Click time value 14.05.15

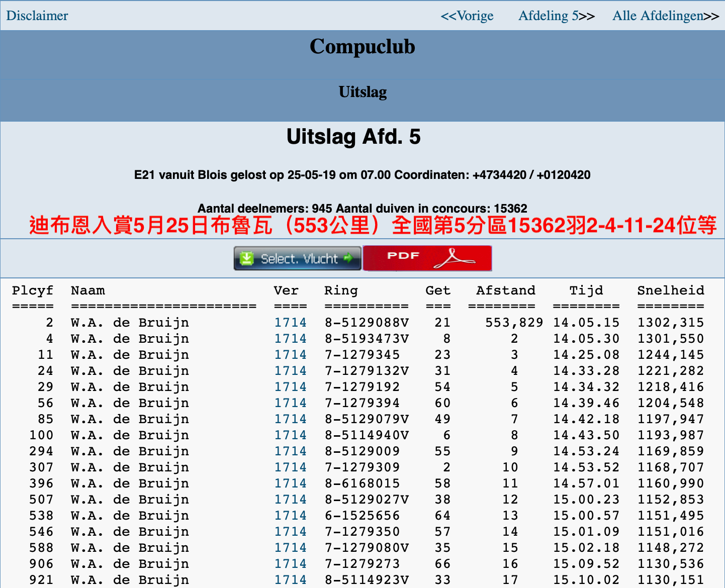(586, 323)
